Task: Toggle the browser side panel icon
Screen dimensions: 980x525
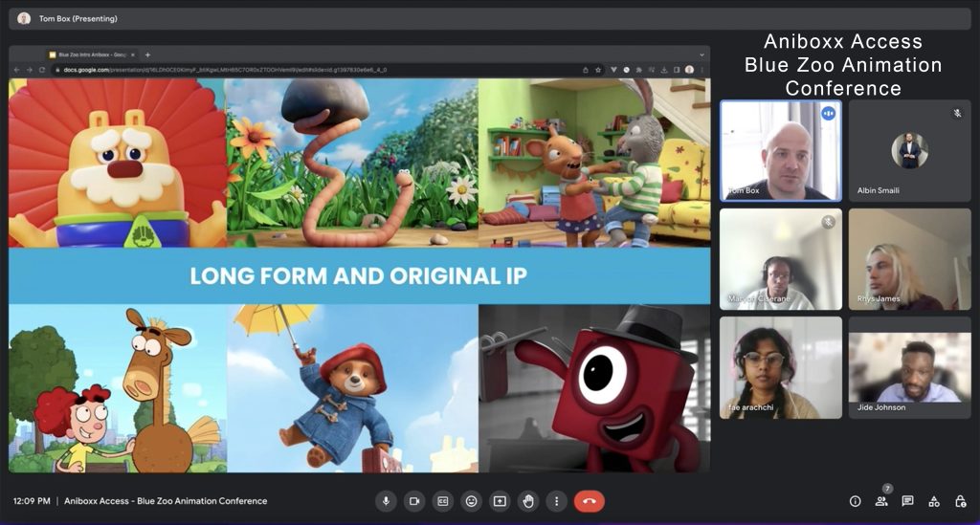Action: pos(677,70)
